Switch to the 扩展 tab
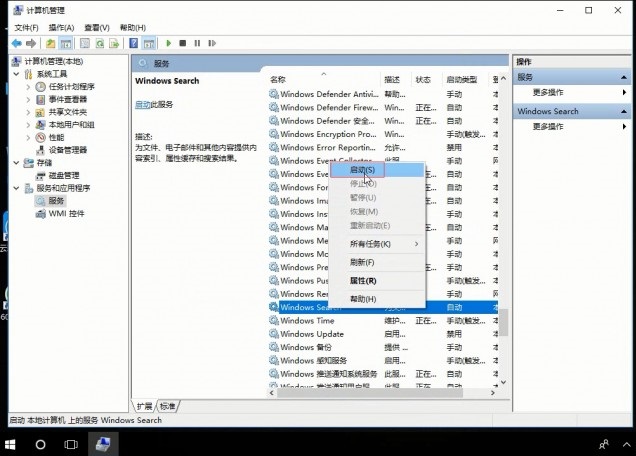This screenshot has height=456, width=636. (x=144, y=406)
